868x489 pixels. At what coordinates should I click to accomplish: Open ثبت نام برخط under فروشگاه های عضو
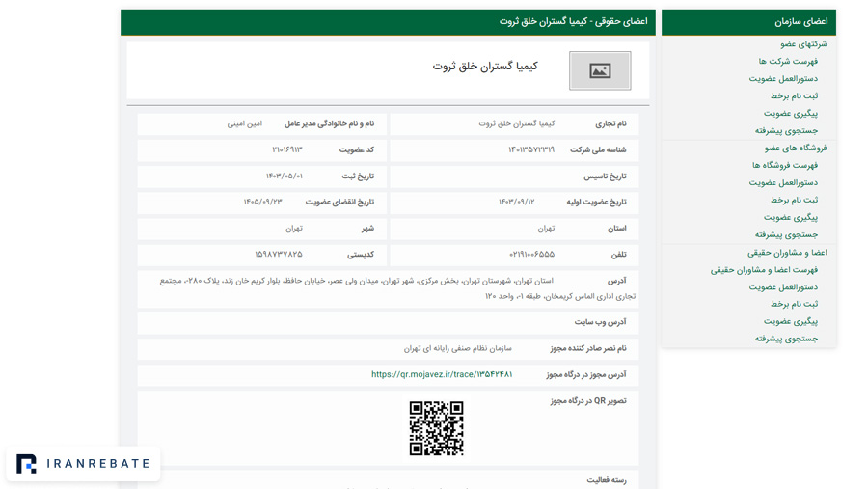[794, 200]
